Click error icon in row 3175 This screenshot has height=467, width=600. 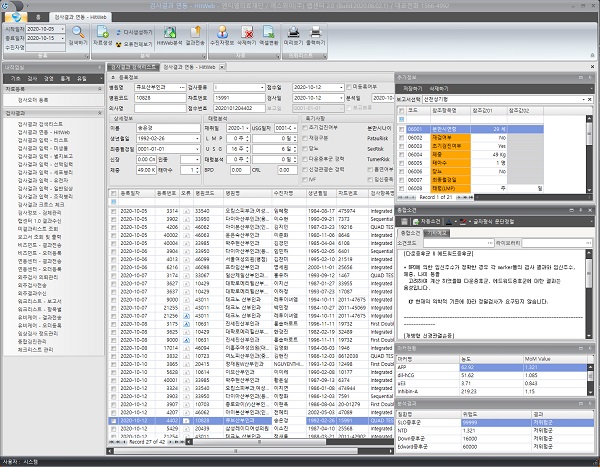click(x=186, y=324)
